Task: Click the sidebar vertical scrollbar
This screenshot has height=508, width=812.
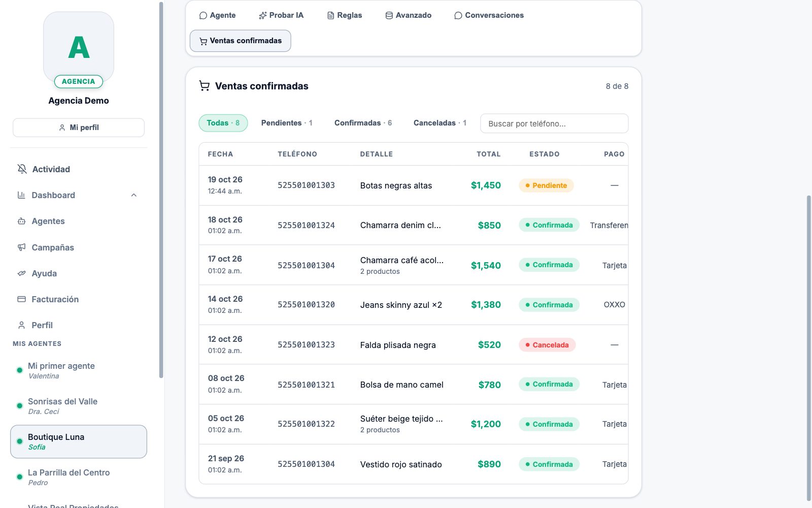Action: coord(161,190)
